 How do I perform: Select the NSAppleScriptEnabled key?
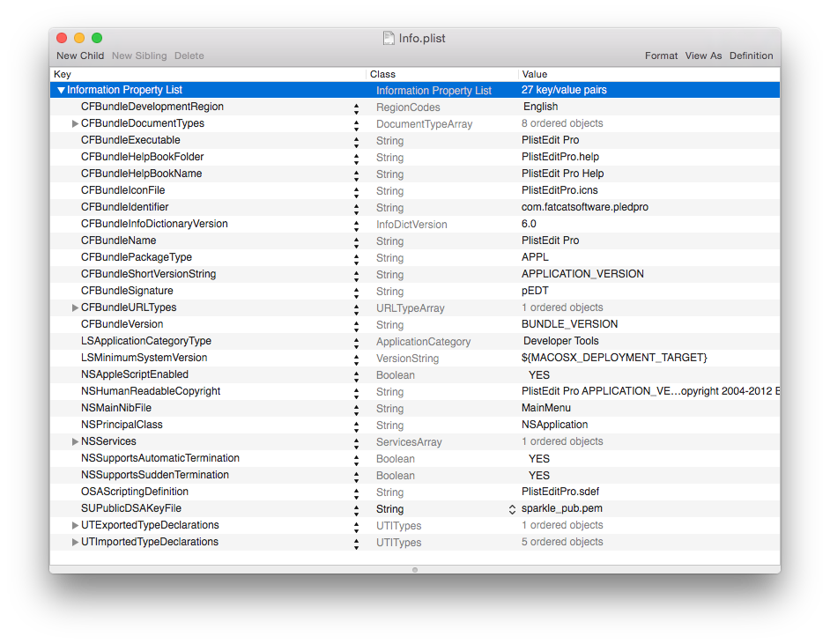click(x=135, y=374)
